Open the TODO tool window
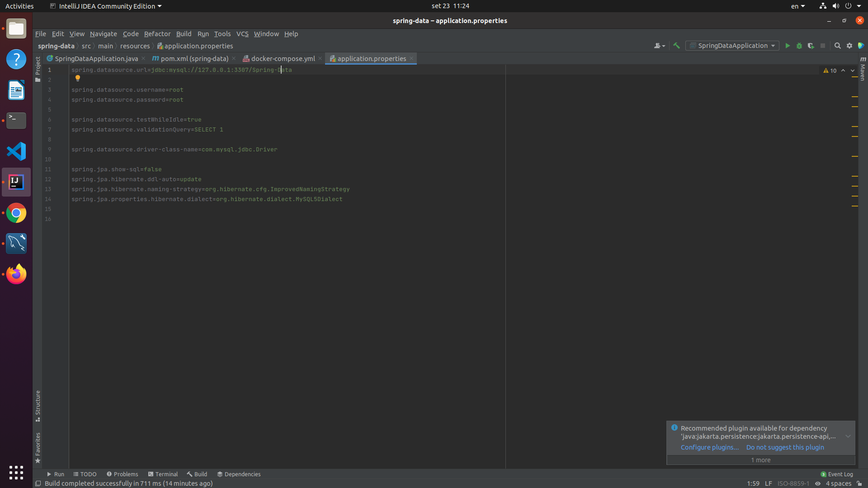The height and width of the screenshot is (488, 868). pyautogui.click(x=85, y=474)
